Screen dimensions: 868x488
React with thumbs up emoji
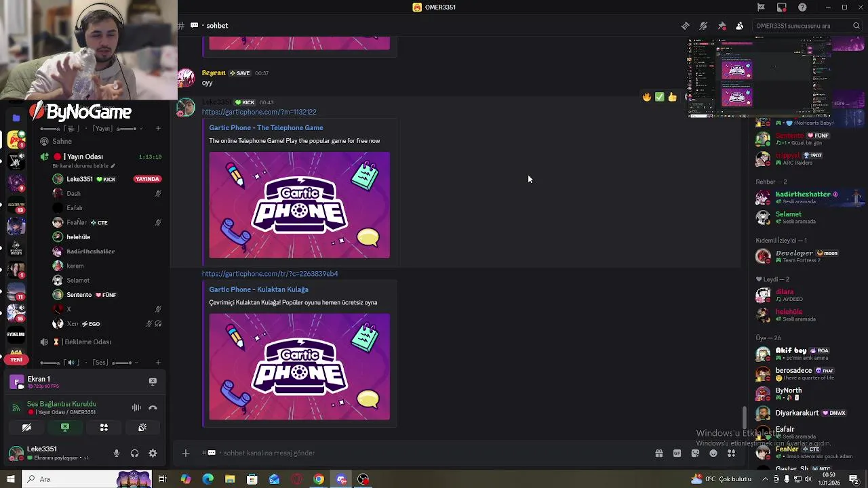tap(672, 97)
